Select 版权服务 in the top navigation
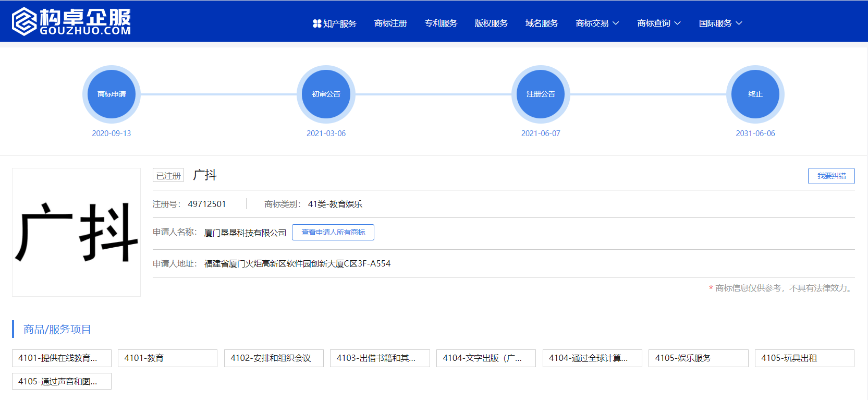The image size is (868, 400). [491, 23]
